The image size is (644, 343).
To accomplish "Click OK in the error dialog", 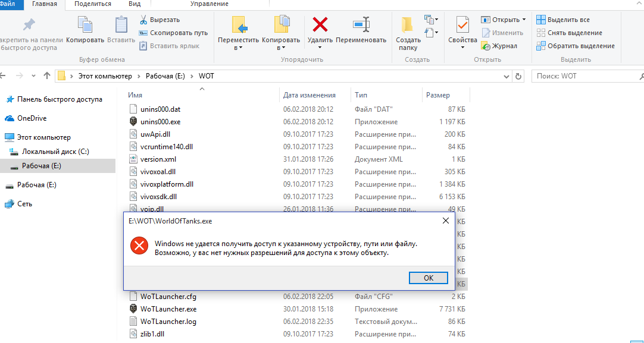I will 429,278.
